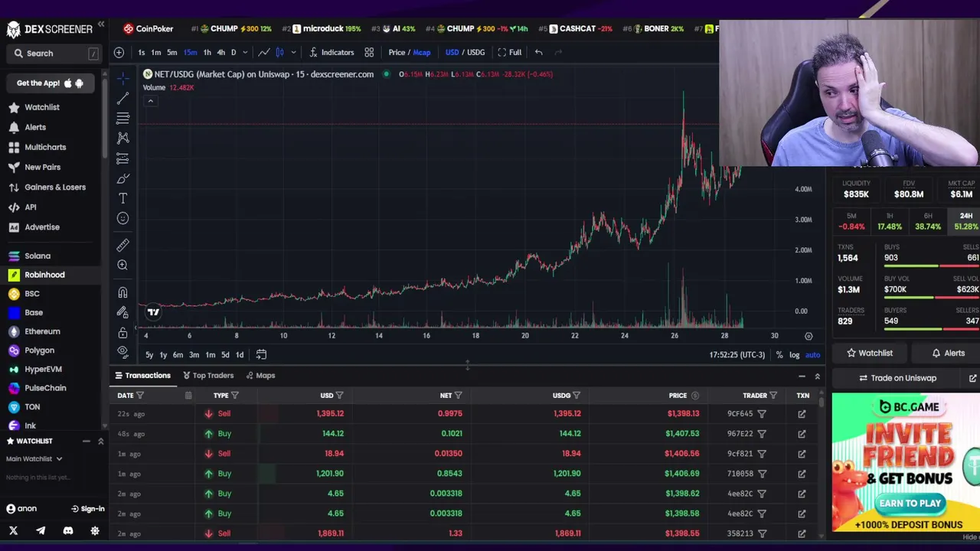Toggle percent scale on chart
Viewport: 980px width, 551px height.
779,354
